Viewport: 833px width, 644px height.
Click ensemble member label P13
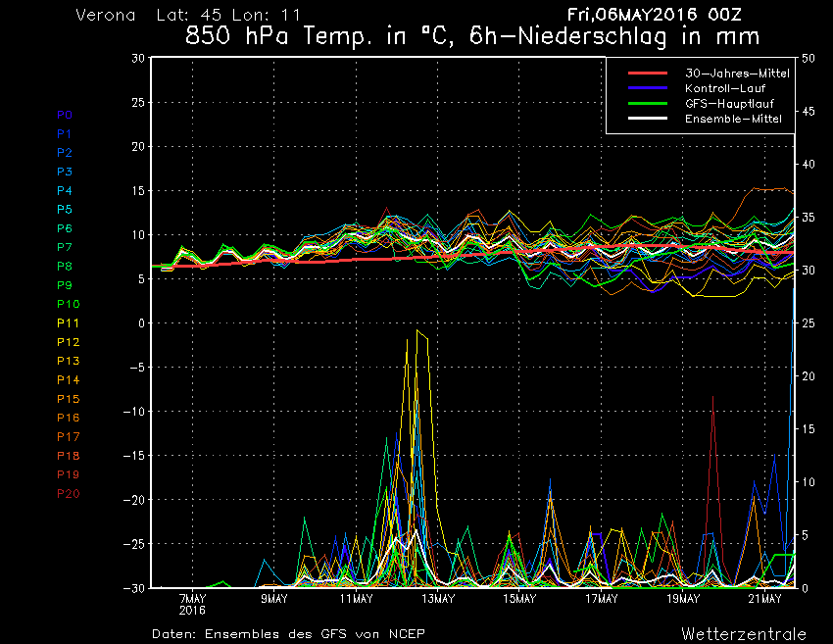68,361
